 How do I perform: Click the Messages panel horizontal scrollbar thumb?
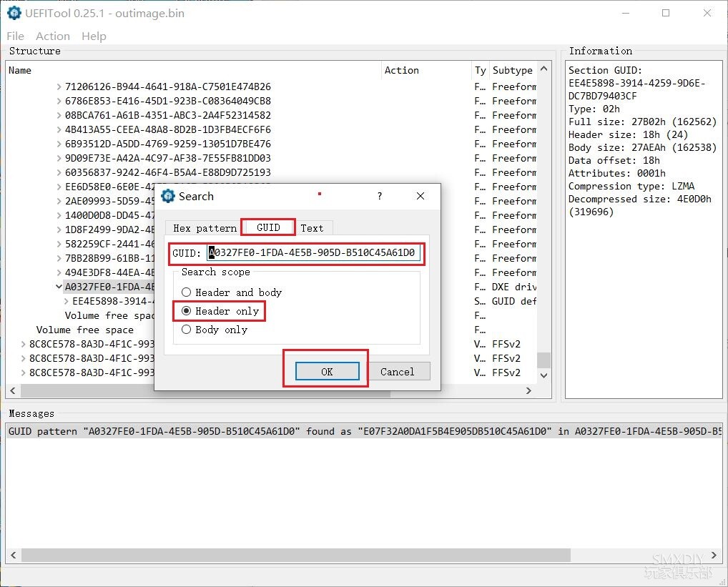click(296, 555)
